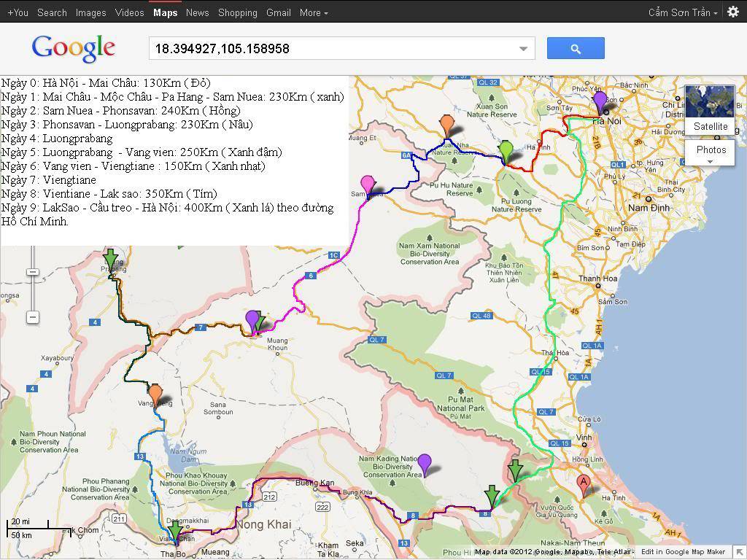Viewport: 747px width, 560px height.
Task: Click the Pu Luong Nature Reserve label
Action: point(516,205)
